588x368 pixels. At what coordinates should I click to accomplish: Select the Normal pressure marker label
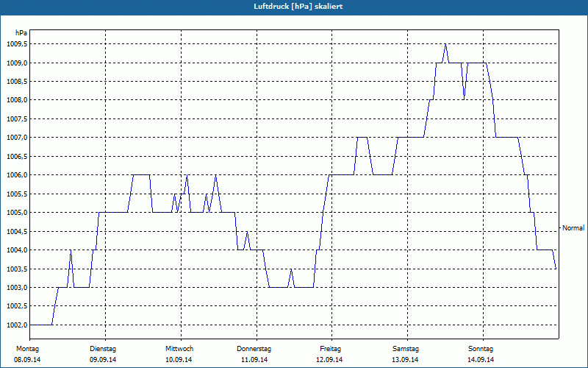click(x=573, y=228)
